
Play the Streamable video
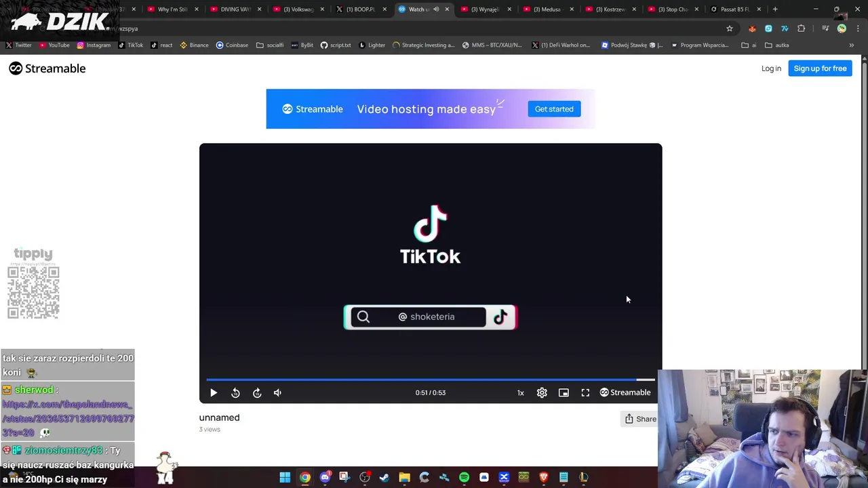pyautogui.click(x=214, y=392)
